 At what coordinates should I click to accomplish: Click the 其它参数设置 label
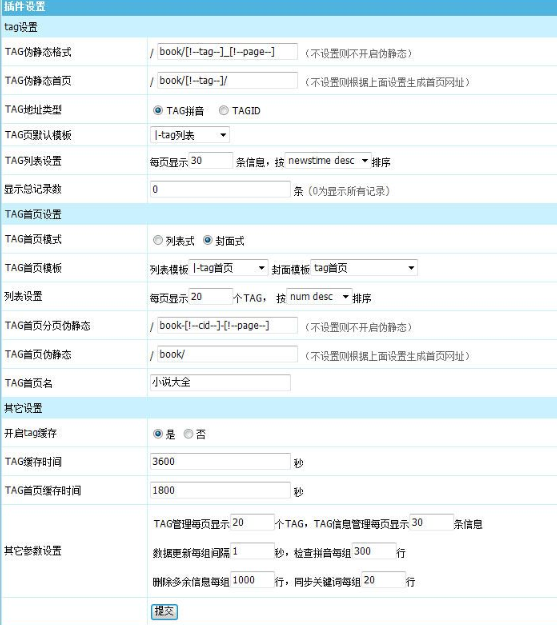[x=33, y=551]
